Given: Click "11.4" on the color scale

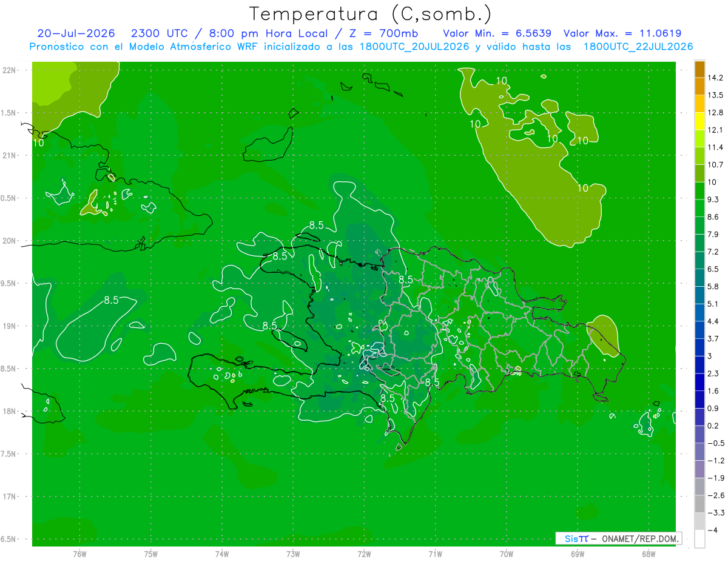Looking at the screenshot, I should (x=716, y=147).
